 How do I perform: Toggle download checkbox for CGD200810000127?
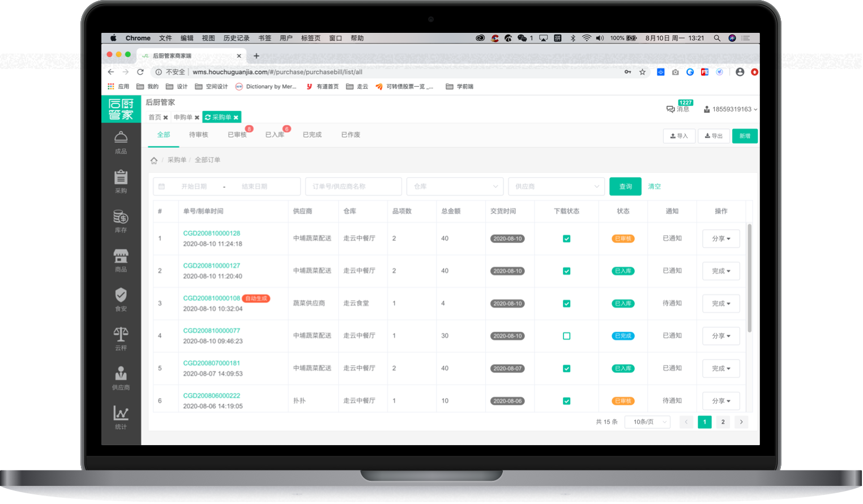click(566, 271)
